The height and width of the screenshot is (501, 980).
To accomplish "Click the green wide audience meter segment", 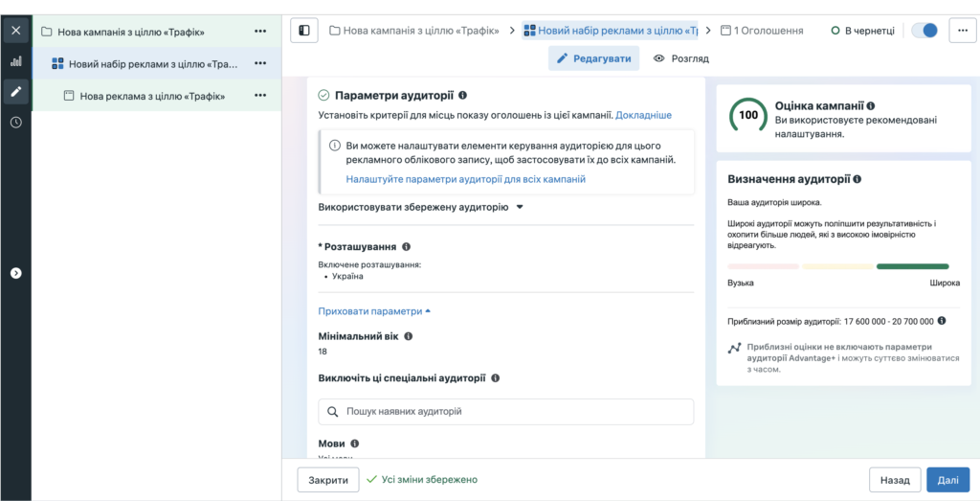I will (912, 266).
